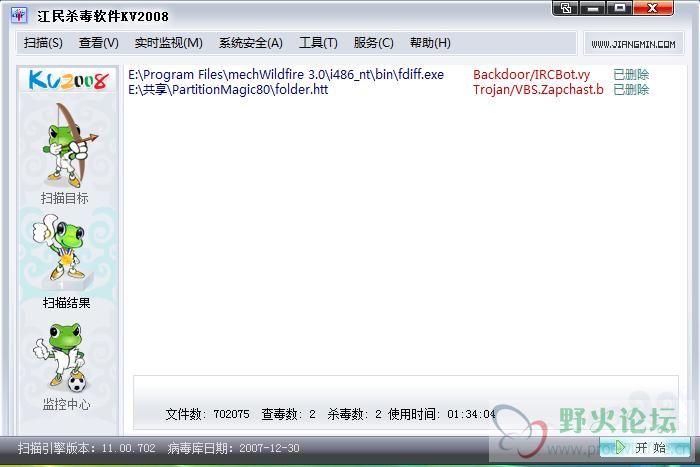Image resolution: width=700 pixels, height=467 pixels.
Task: Click the 开始 start scan button
Action: click(645, 447)
